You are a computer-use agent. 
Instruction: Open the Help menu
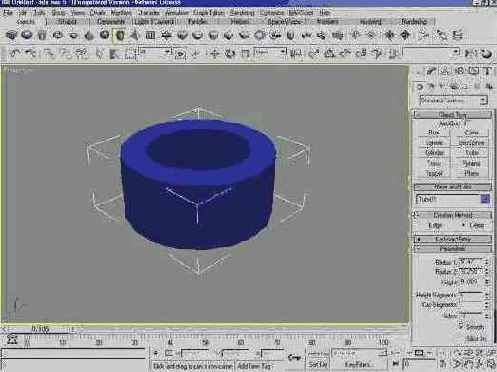[x=325, y=13]
